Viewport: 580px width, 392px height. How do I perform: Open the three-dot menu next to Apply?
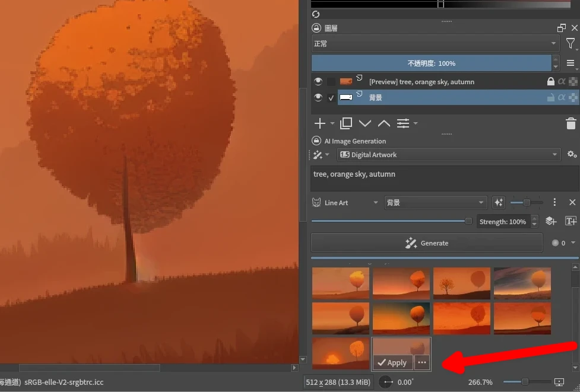click(422, 362)
